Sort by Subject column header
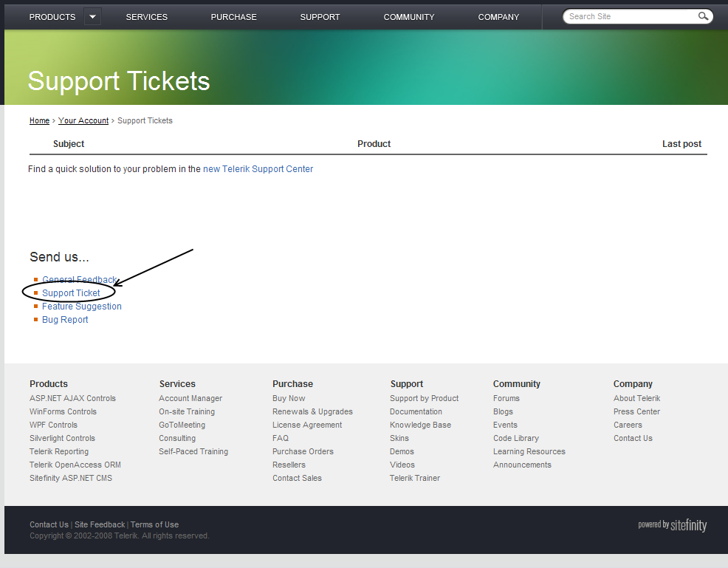Viewport: 728px width, 568px height. coord(68,144)
